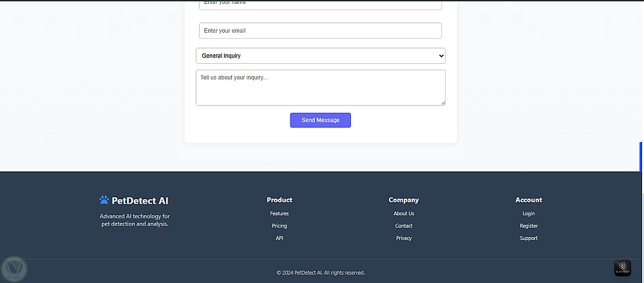The height and width of the screenshot is (283, 644).
Task: Click the inquiry message text area
Action: point(320,87)
